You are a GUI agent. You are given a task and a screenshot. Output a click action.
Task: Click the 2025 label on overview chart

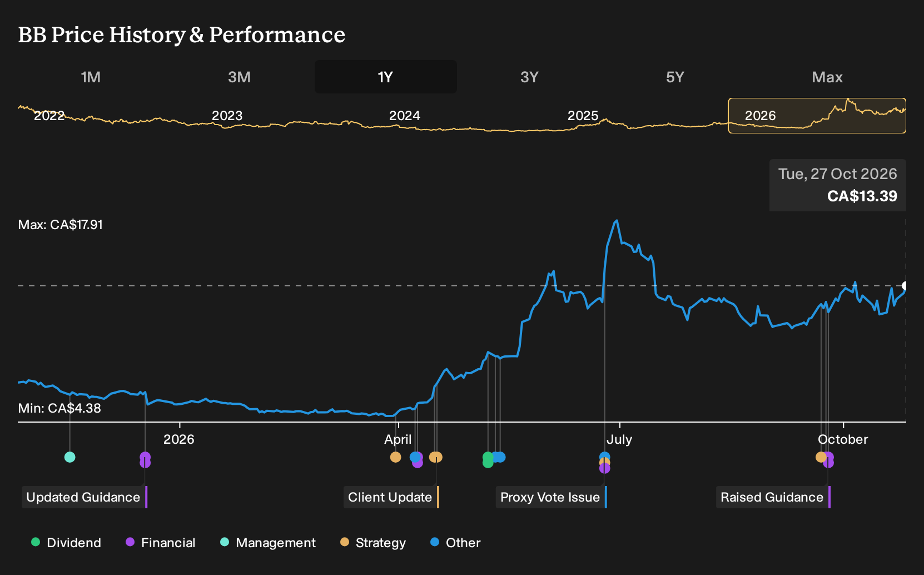point(583,116)
